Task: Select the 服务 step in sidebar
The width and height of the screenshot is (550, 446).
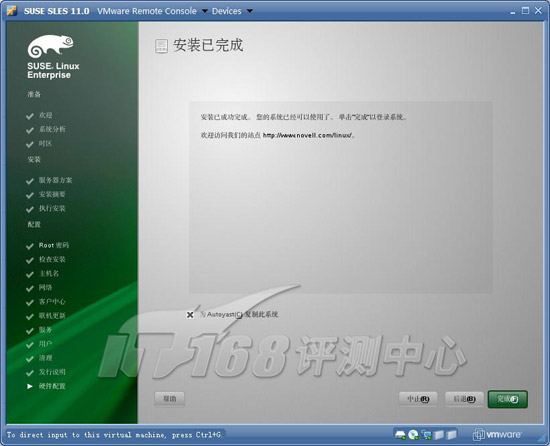Action: tap(45, 330)
